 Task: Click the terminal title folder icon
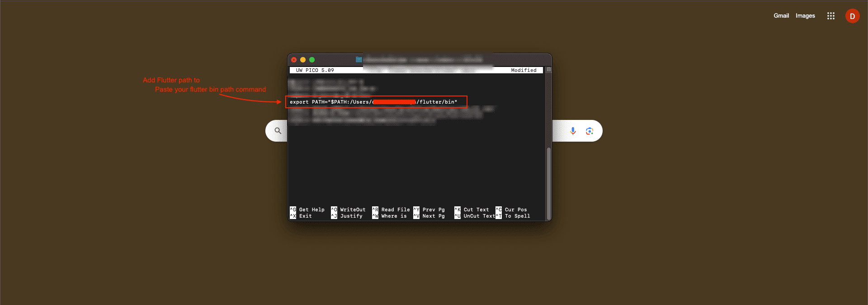click(359, 59)
